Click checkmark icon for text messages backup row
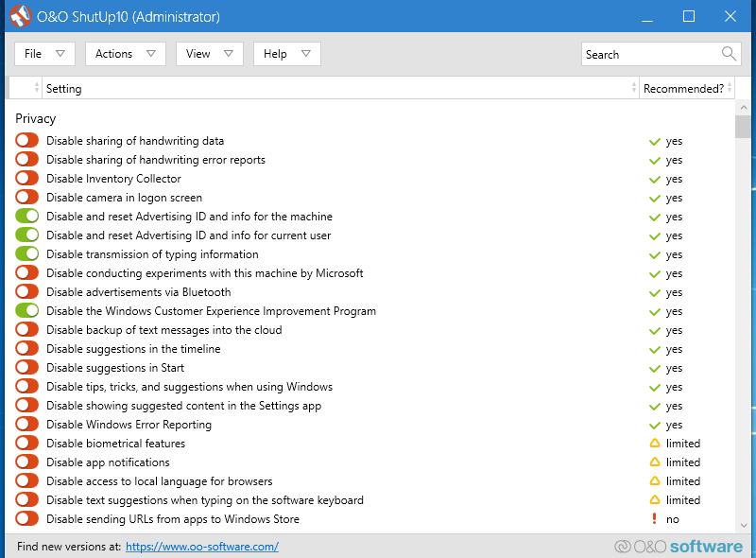This screenshot has width=756, height=558. tap(654, 331)
